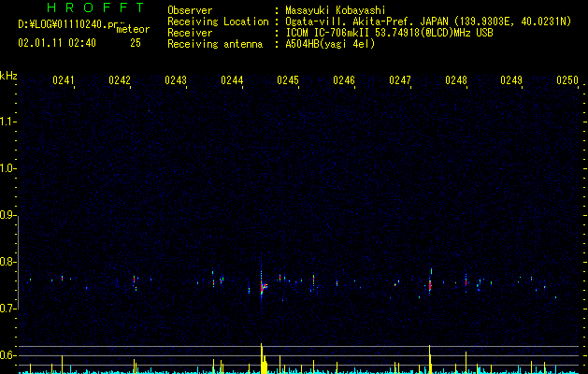Click the 0241 time marker
588x374 pixels.
pos(64,79)
